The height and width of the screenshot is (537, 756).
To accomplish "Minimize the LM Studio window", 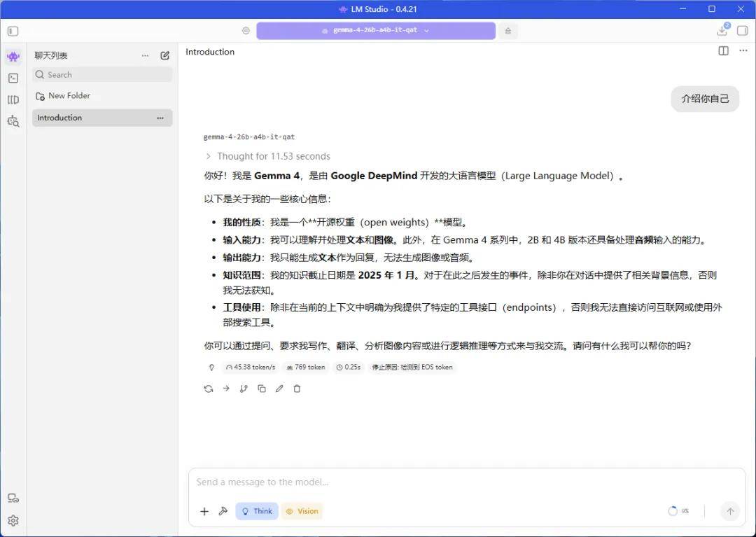I will (682, 8).
